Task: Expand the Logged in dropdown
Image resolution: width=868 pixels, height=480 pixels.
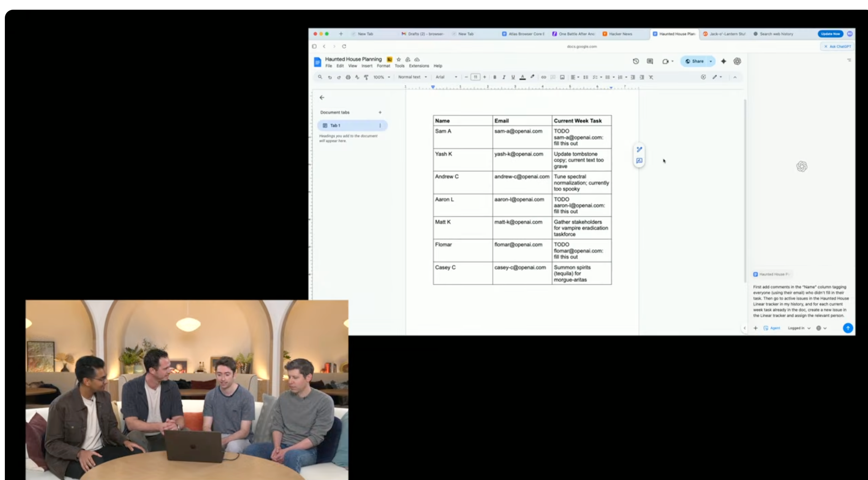Action: tap(799, 328)
